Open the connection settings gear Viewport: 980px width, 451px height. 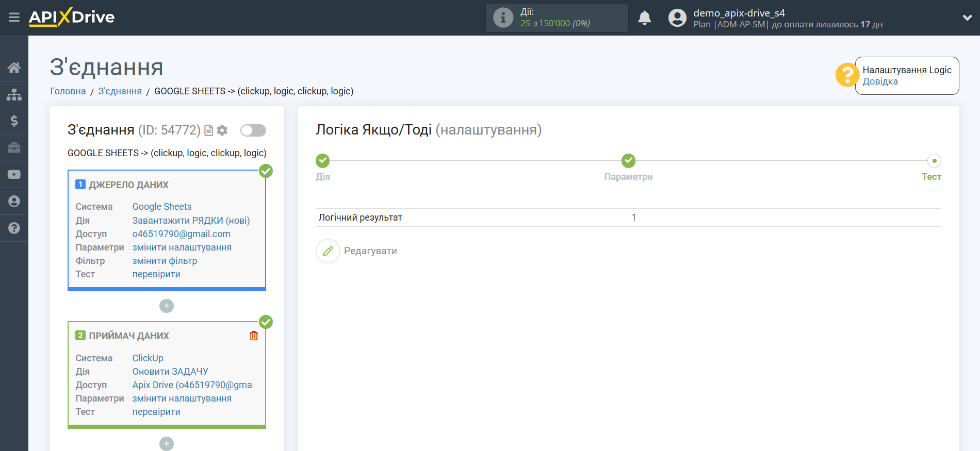tap(222, 130)
